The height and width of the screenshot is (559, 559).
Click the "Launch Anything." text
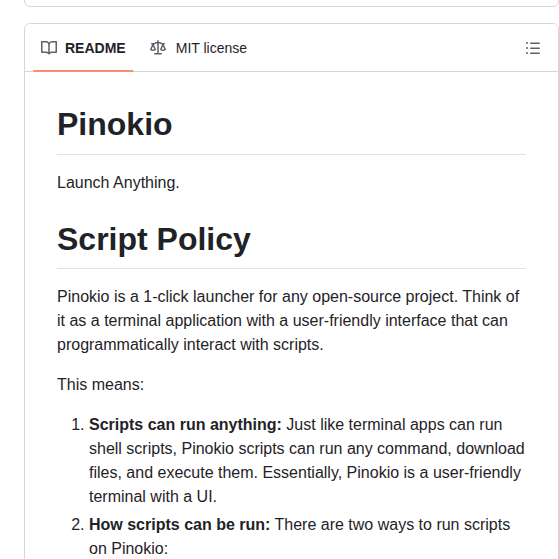118,183
